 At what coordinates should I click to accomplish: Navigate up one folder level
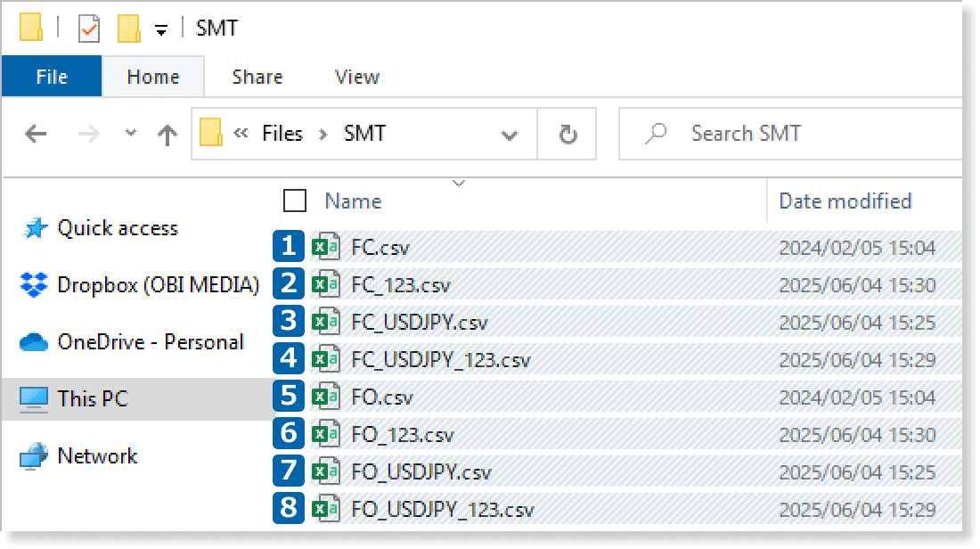[x=167, y=135]
